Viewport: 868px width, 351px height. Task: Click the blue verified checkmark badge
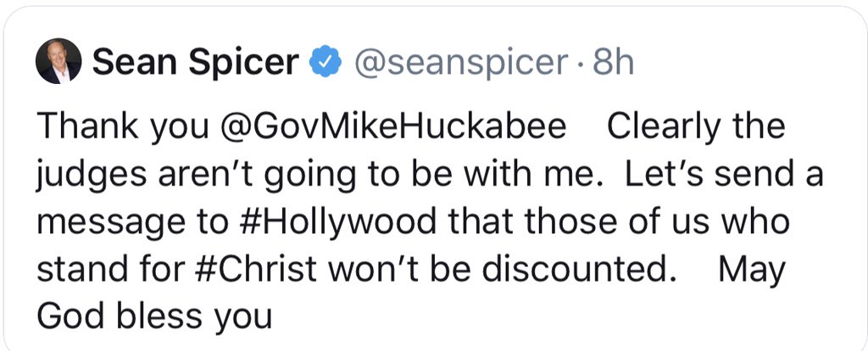click(325, 63)
